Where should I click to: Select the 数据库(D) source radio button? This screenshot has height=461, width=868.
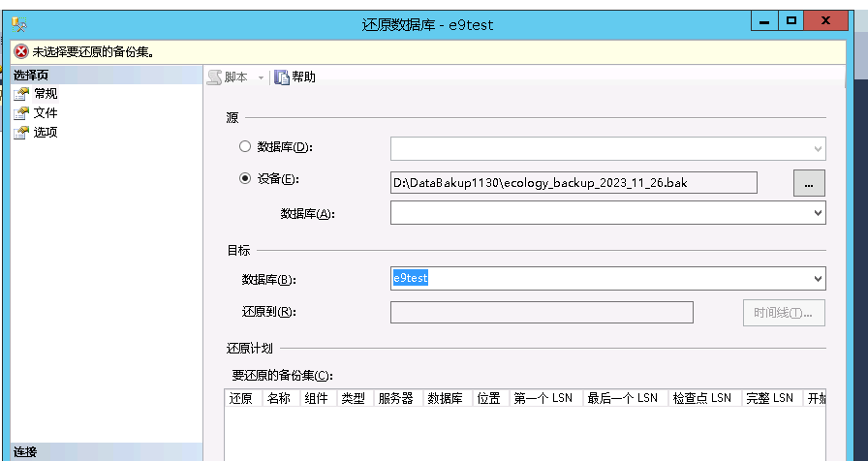coord(245,146)
